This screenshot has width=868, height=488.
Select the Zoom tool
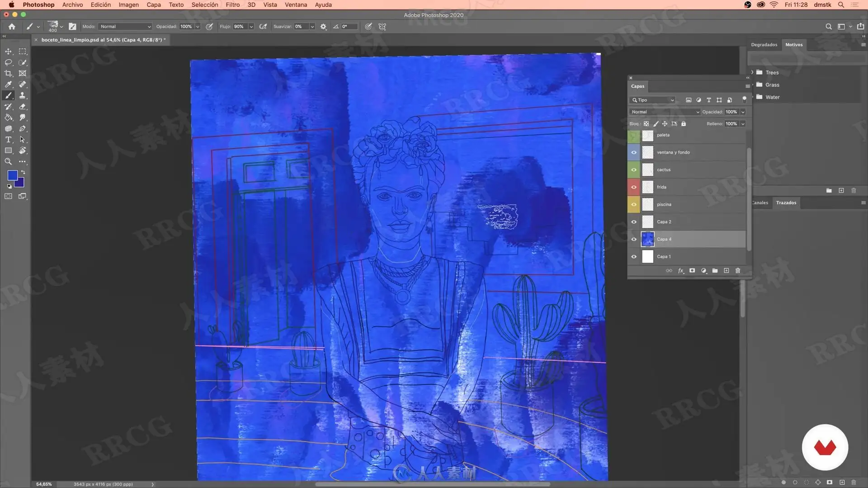pyautogui.click(x=8, y=161)
